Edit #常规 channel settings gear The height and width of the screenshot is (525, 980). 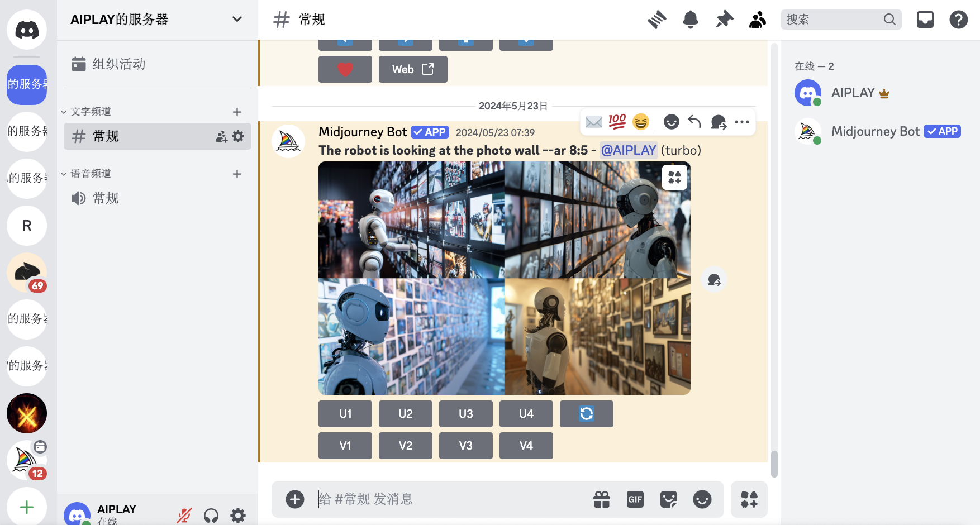[x=238, y=136]
